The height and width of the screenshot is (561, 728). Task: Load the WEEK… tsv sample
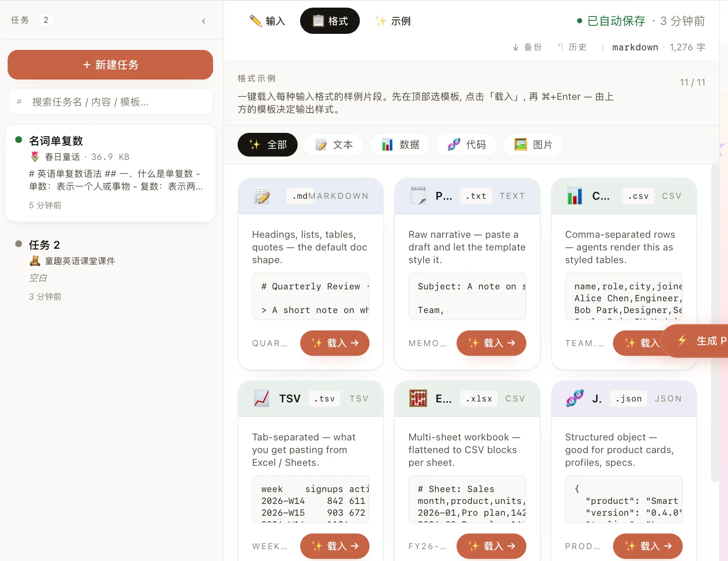(335, 546)
